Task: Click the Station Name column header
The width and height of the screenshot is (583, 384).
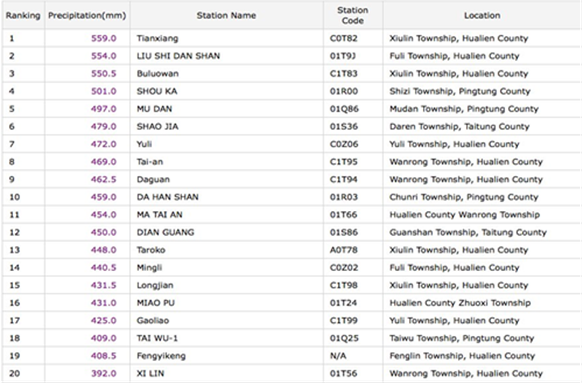Action: [x=226, y=16]
